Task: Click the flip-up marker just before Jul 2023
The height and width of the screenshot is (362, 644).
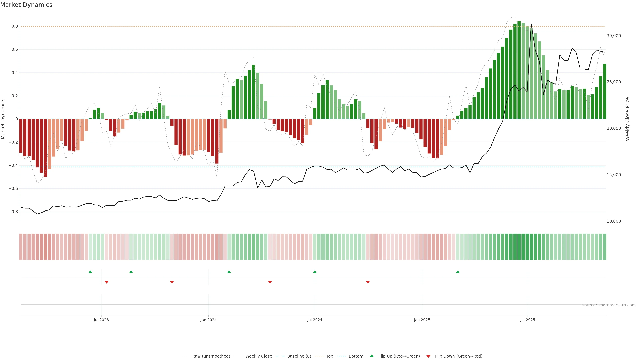Action: click(x=90, y=272)
